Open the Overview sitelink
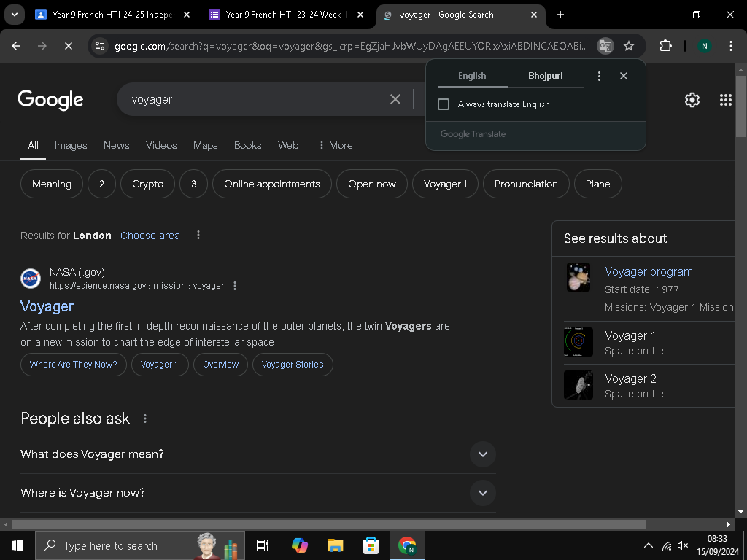747x560 pixels. point(220,365)
